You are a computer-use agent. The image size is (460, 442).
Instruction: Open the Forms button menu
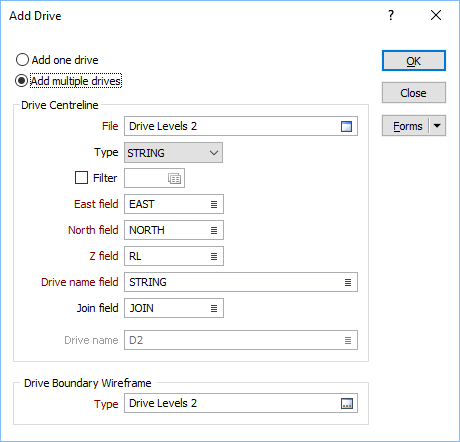(x=407, y=126)
